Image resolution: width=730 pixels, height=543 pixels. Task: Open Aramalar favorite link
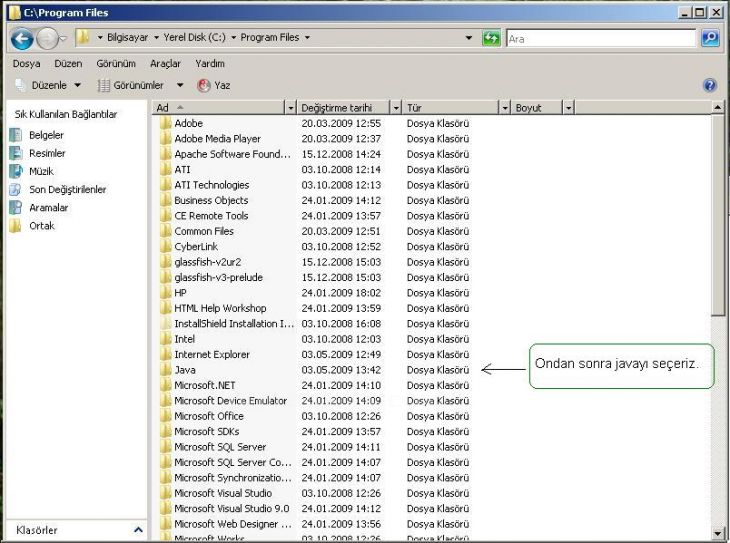(x=48, y=208)
